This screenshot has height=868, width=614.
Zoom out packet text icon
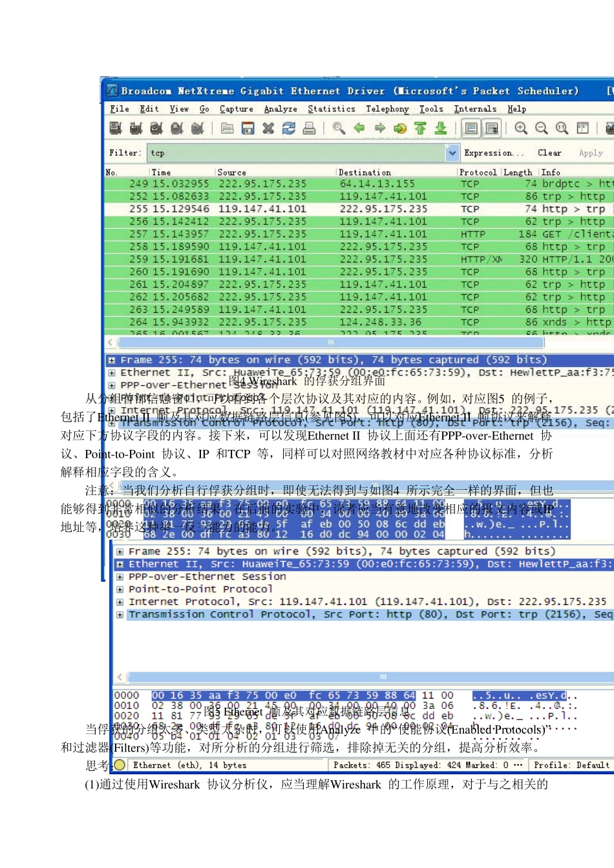pos(542,128)
